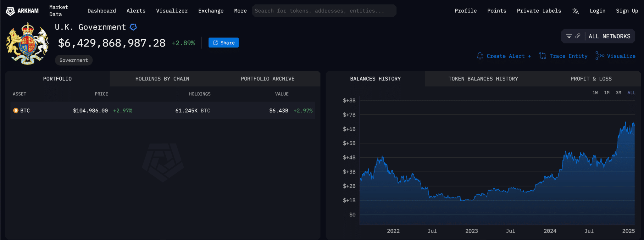
Task: Expand the More menu
Action: (x=240, y=11)
